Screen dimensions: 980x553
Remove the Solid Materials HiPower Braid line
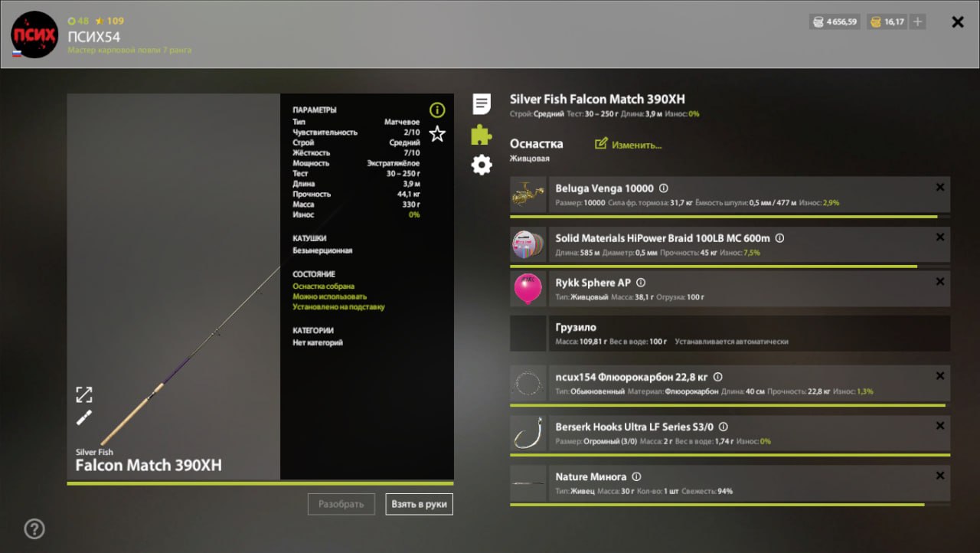click(940, 237)
